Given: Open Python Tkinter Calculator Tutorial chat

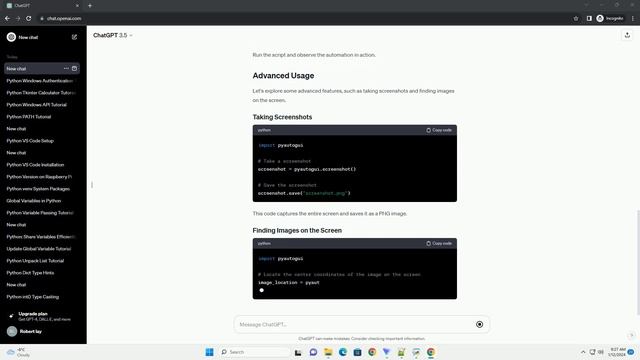Looking at the screenshot, I should click(41, 93).
